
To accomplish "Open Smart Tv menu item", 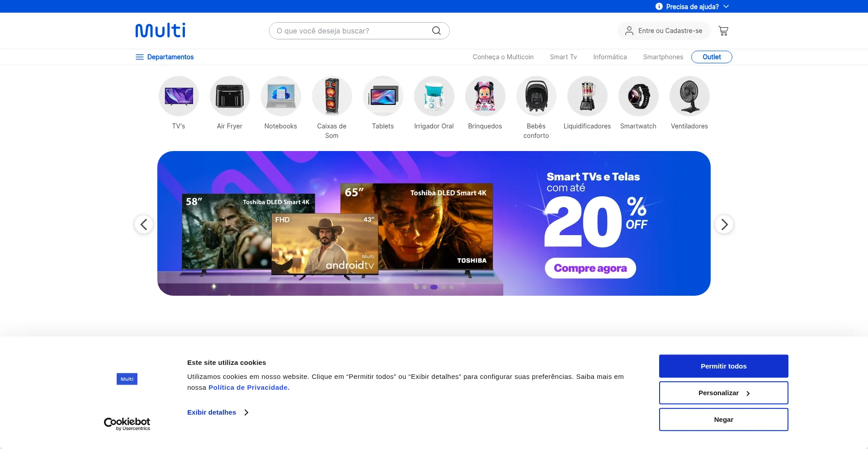I will 563,57.
